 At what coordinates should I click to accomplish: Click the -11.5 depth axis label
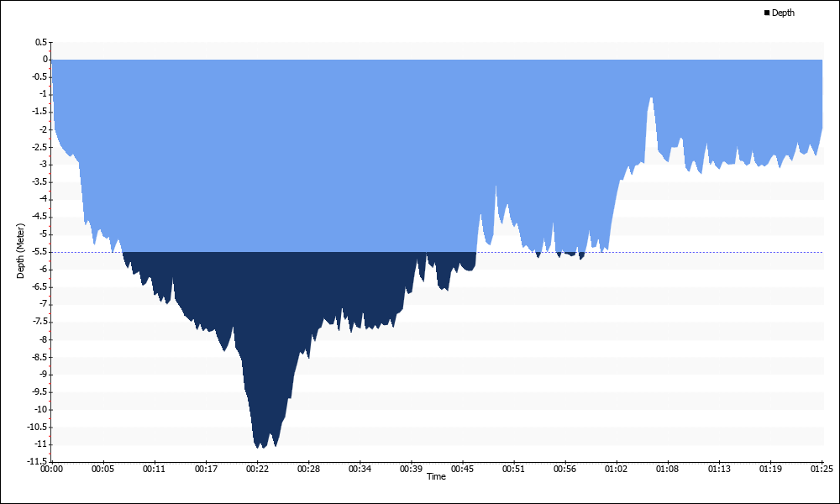38,460
